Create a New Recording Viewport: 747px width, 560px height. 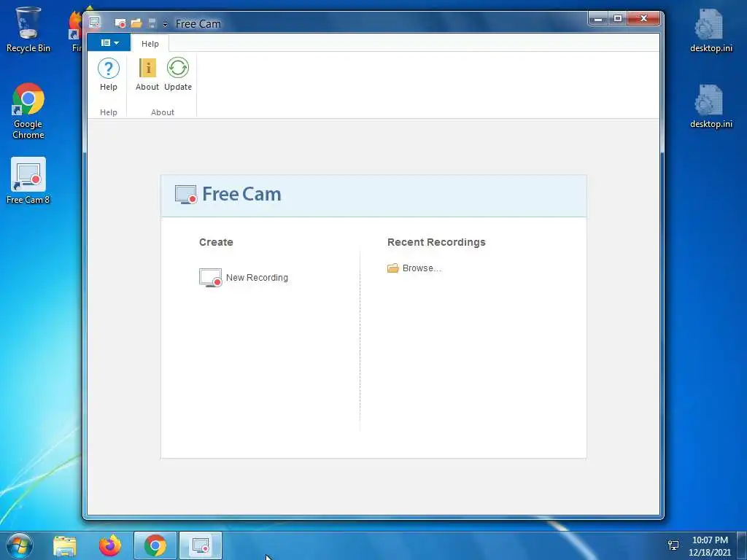(244, 277)
